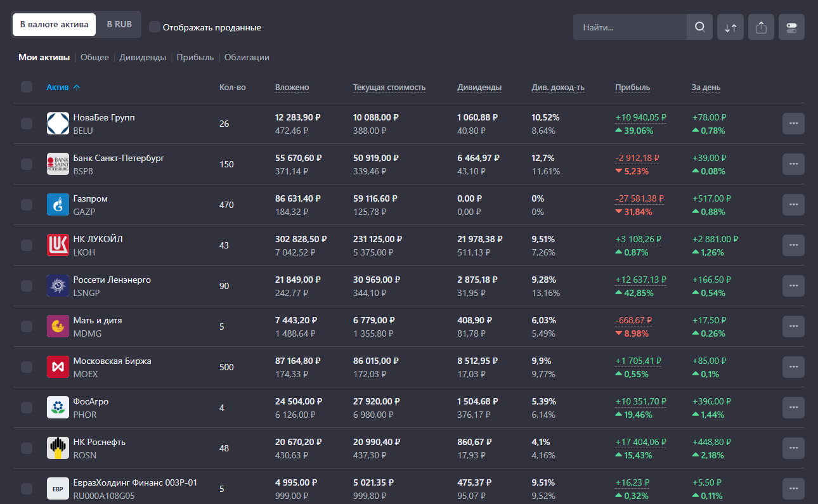Enable the Отображать проданные checkbox
This screenshot has height=504, width=818.
coord(154,27)
